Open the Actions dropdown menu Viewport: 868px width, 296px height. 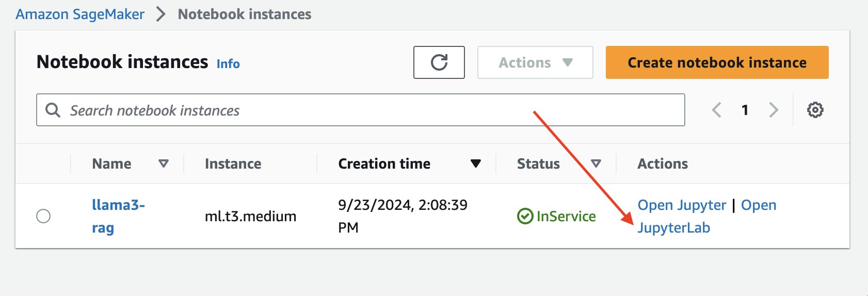[535, 62]
